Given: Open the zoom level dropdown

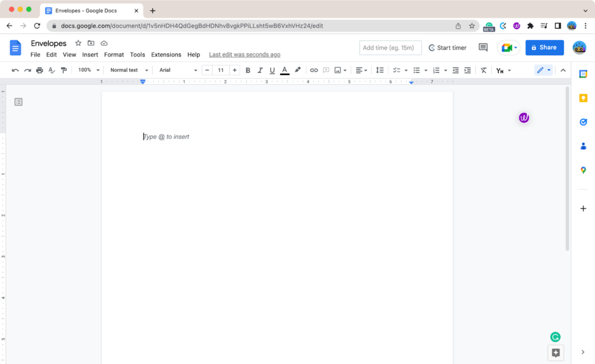Looking at the screenshot, I should (87, 70).
